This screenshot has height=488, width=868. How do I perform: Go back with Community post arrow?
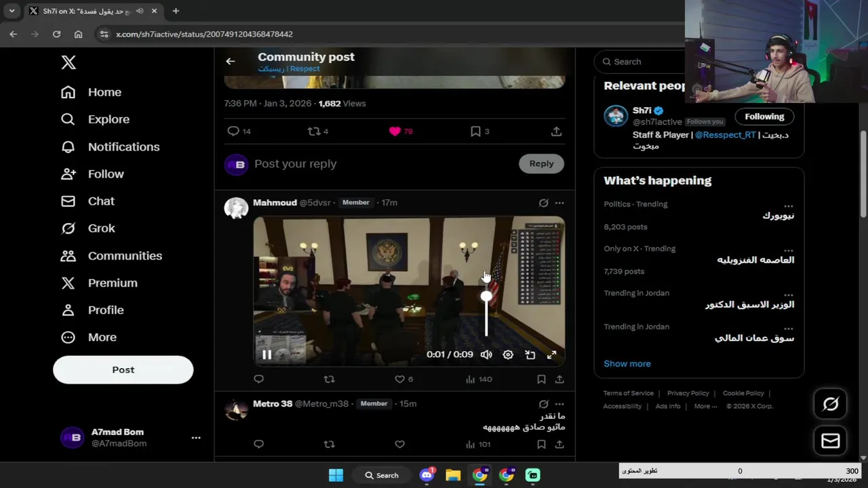point(231,61)
